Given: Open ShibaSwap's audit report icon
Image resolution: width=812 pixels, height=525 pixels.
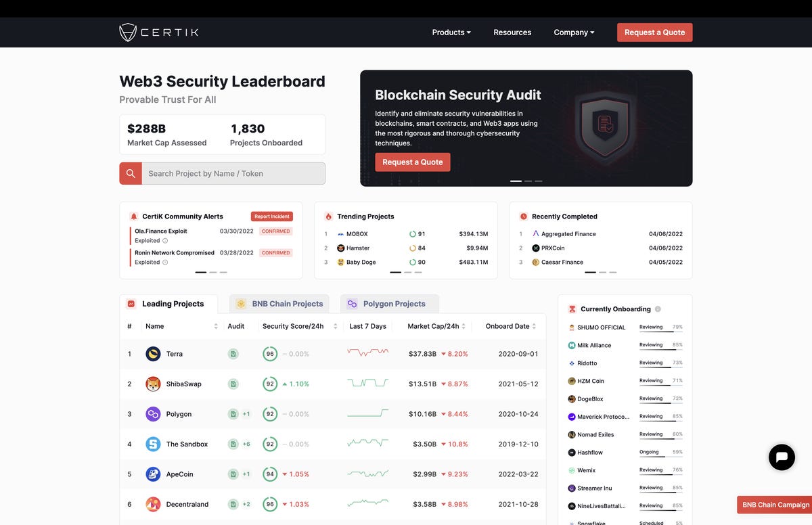Looking at the screenshot, I should pyautogui.click(x=233, y=384).
